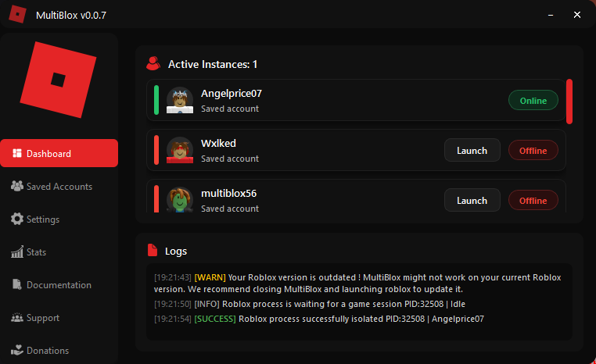
Task: Select the Angelprice07 avatar thumbnail
Action: 180,100
